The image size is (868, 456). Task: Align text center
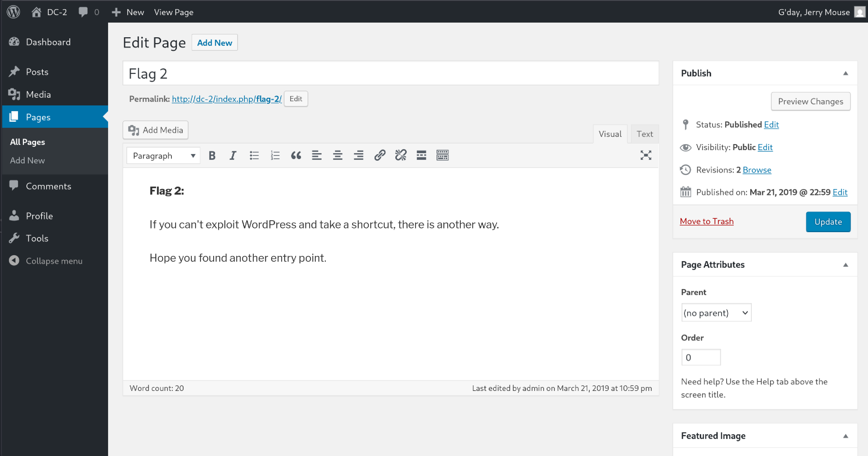337,155
